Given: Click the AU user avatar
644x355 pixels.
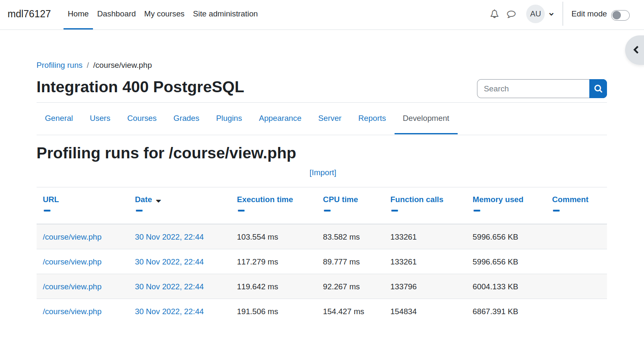Looking at the screenshot, I should point(535,14).
